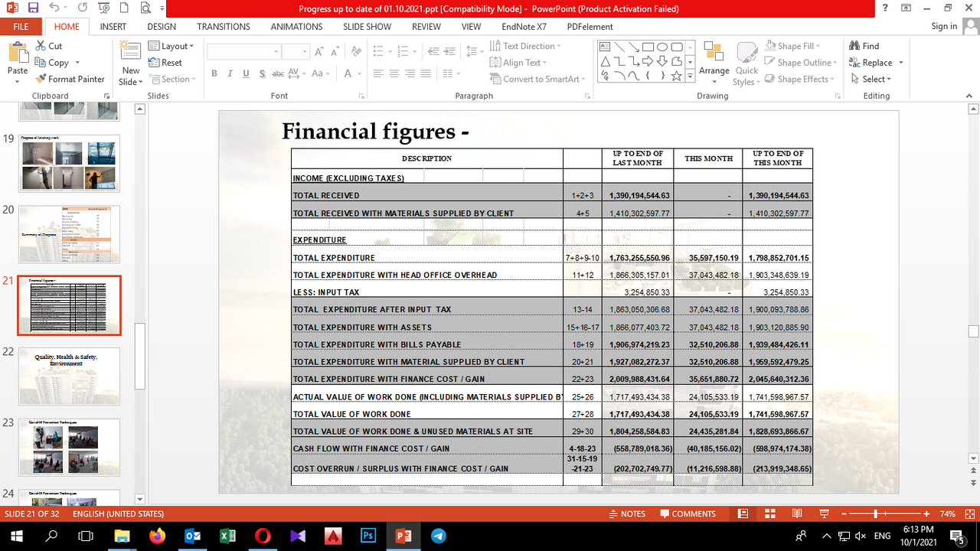The height and width of the screenshot is (551, 980).
Task: Activate the Format Painter brush
Action: coord(70,79)
